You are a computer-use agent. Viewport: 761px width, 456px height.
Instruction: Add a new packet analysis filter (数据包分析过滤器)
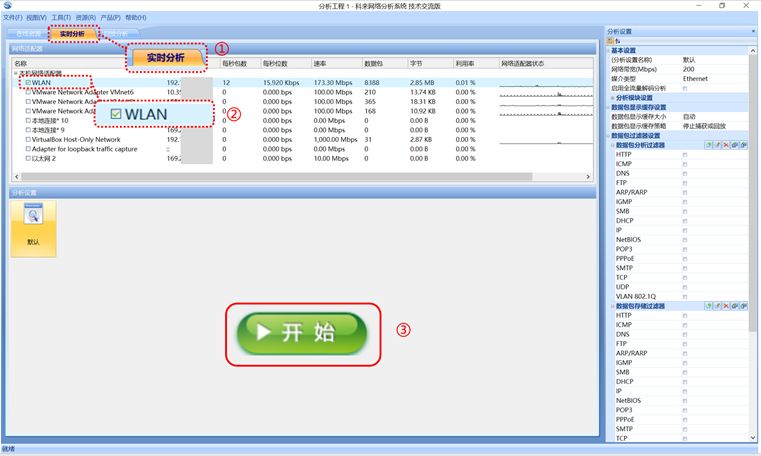click(x=709, y=145)
